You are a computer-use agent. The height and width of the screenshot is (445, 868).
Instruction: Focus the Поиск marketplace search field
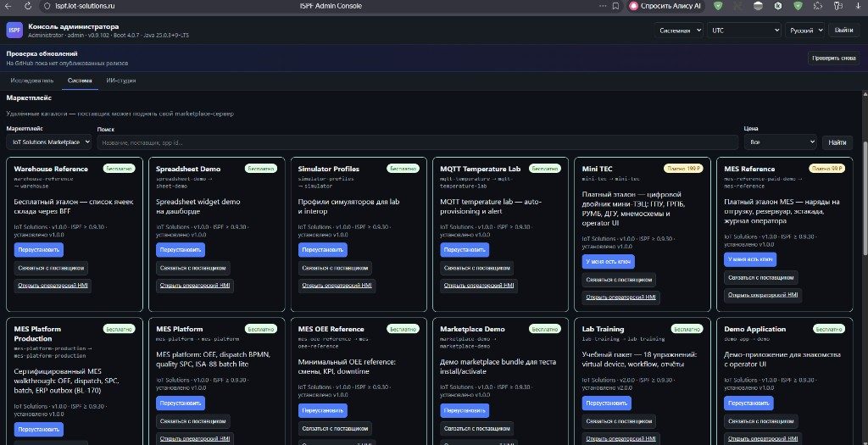417,142
